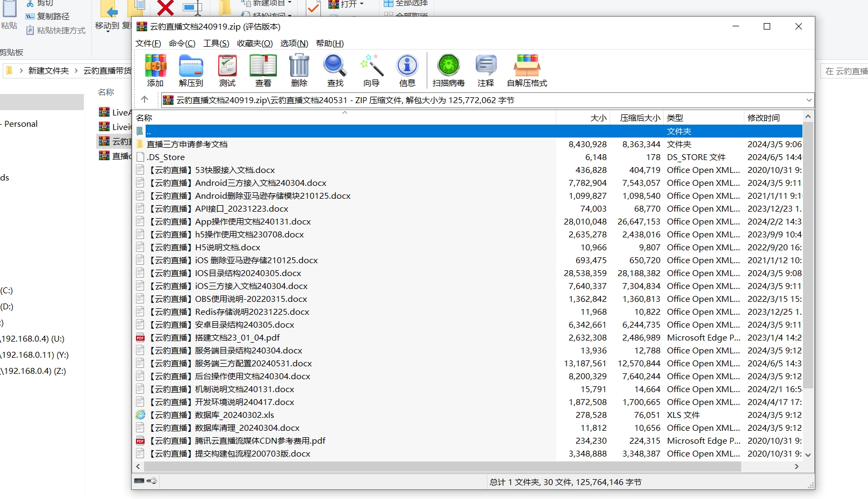Open the 工具(S) menu
This screenshot has width=868, height=499.
point(216,43)
